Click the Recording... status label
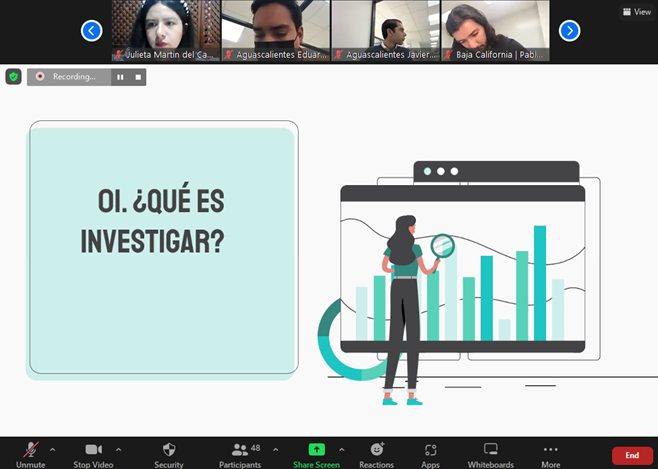 tap(74, 77)
